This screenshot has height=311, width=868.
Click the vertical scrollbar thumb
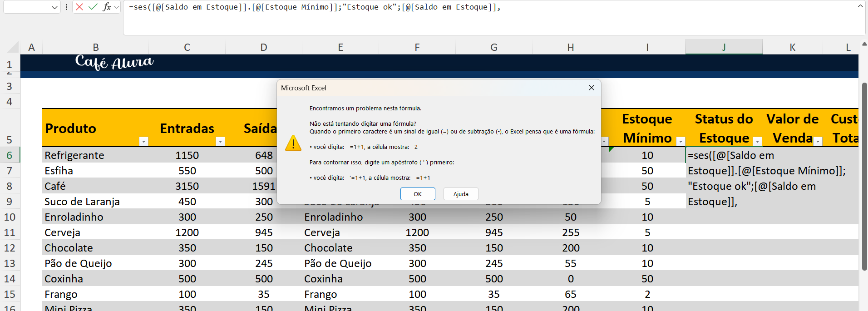pyautogui.click(x=864, y=177)
